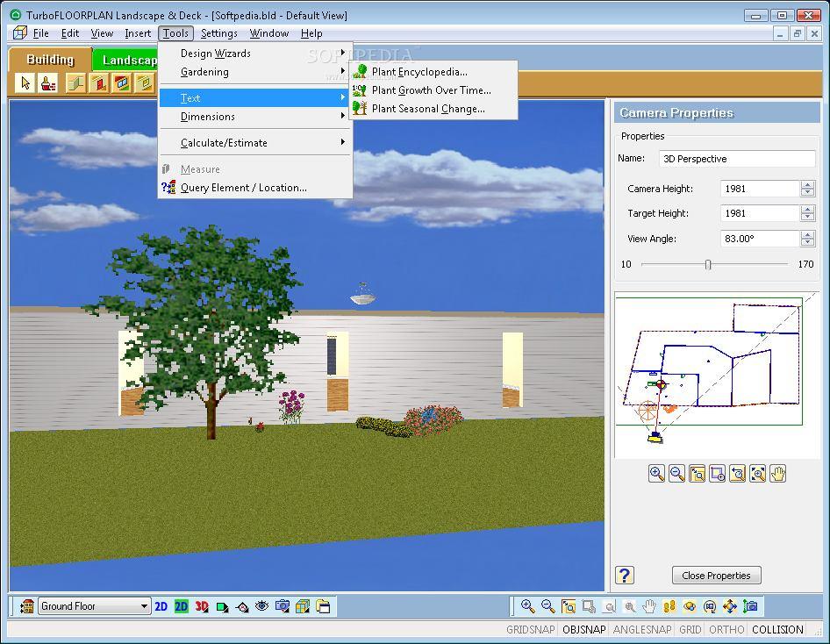
Task: Increase Camera Height with spinner up arrow
Action: pyautogui.click(x=807, y=184)
